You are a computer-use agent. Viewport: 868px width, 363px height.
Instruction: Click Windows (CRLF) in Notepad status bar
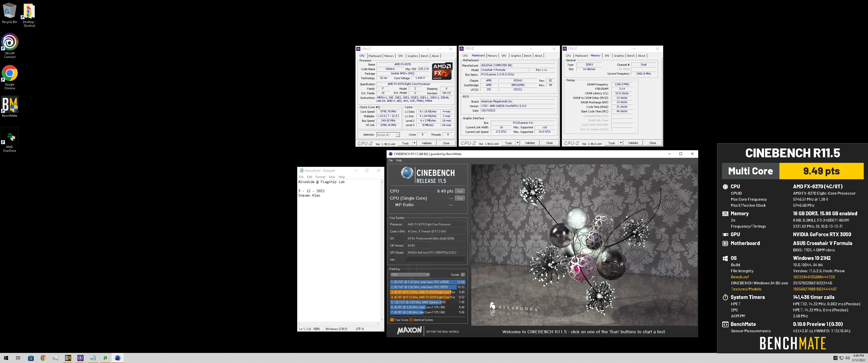[336, 329]
